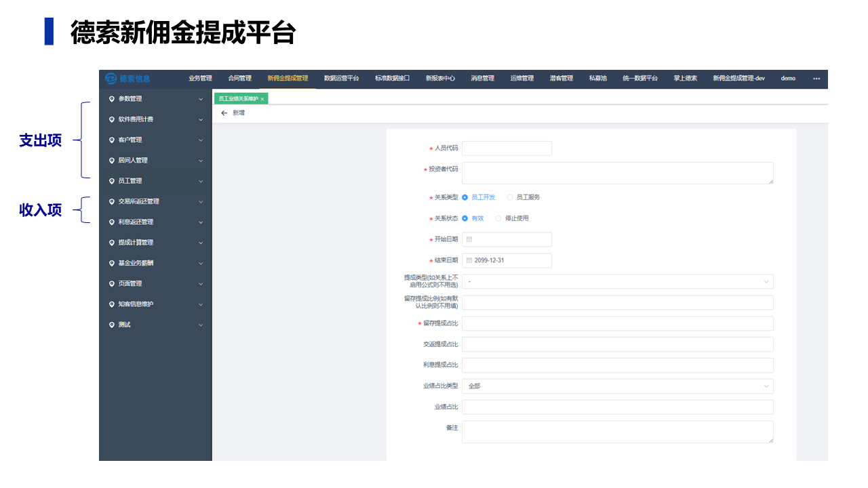Click the 开始日期 date field
This screenshot has width=868, height=488.
pos(507,239)
